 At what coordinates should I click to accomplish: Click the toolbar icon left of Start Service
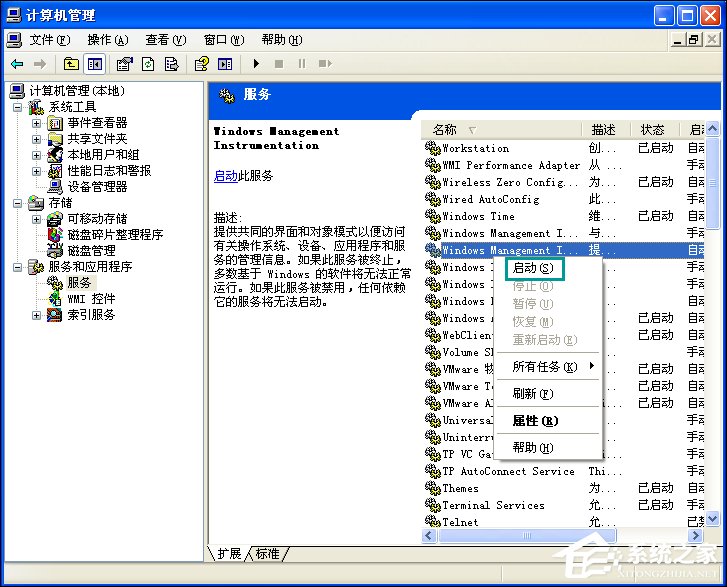coord(225,64)
